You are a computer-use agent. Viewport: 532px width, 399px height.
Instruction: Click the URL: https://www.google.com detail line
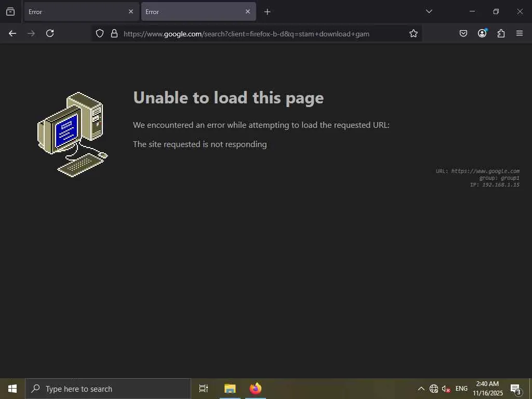click(x=477, y=171)
